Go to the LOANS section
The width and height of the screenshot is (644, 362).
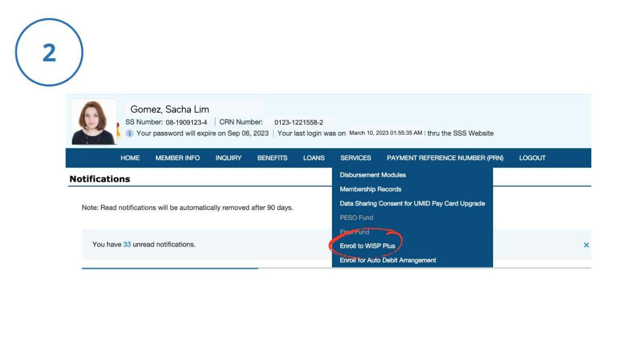(313, 158)
